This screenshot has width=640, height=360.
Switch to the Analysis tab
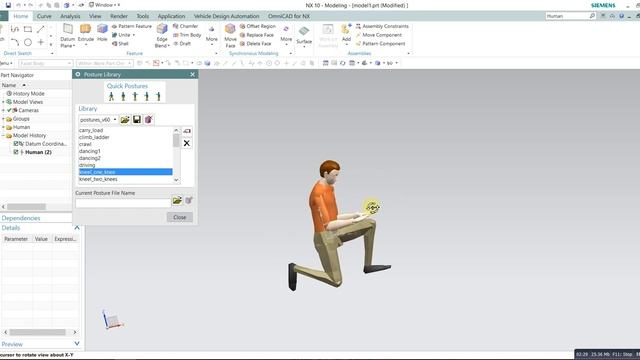click(x=70, y=16)
